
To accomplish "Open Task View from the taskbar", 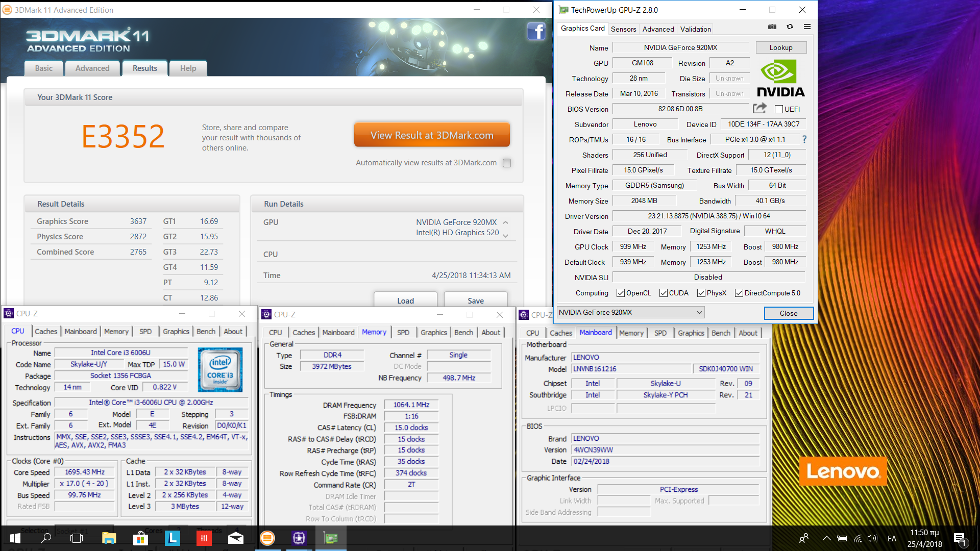I will click(x=77, y=538).
